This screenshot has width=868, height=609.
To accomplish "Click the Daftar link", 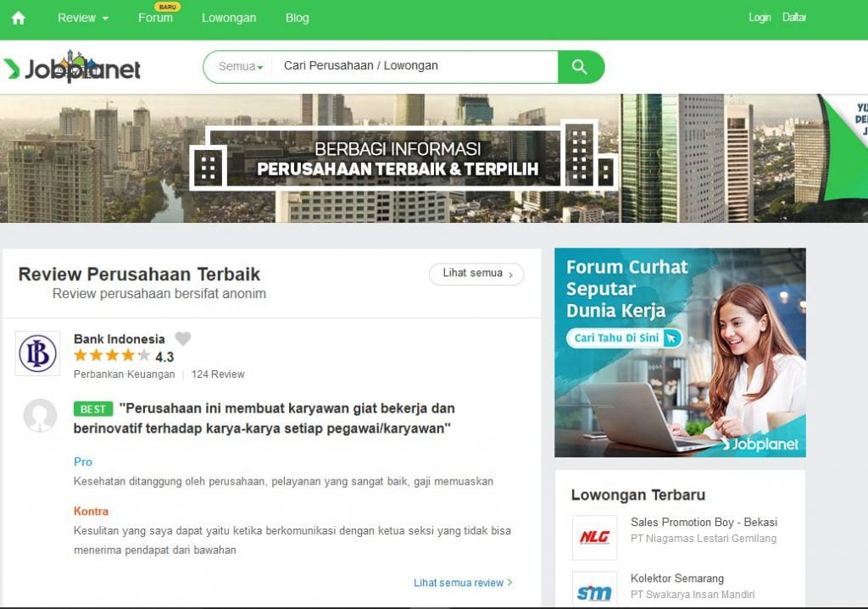I will point(793,18).
